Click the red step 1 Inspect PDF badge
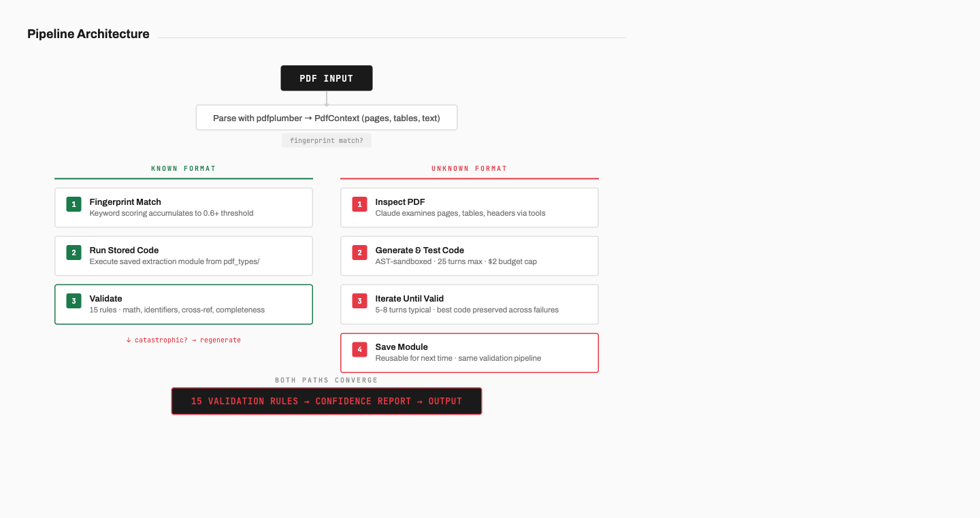This screenshot has width=980, height=518. click(359, 204)
